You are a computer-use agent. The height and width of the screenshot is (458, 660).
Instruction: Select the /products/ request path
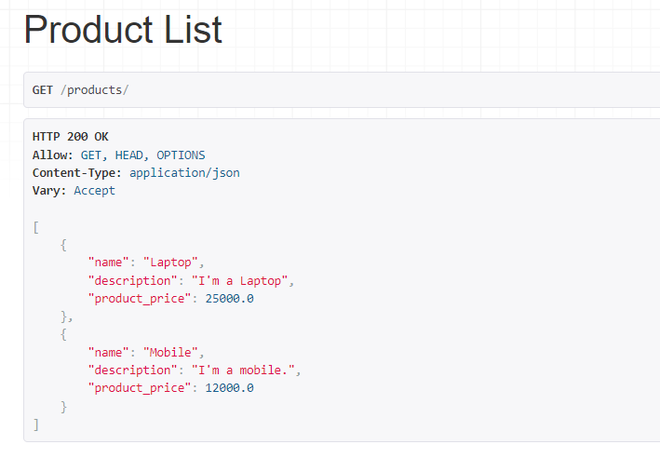click(x=95, y=90)
